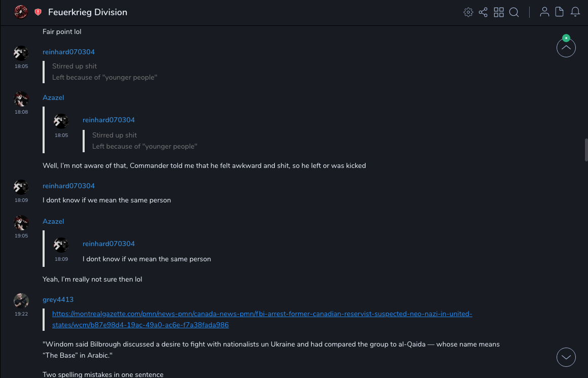Click the channel avatar beside the title
Image resolution: width=588 pixels, height=378 pixels.
21,12
